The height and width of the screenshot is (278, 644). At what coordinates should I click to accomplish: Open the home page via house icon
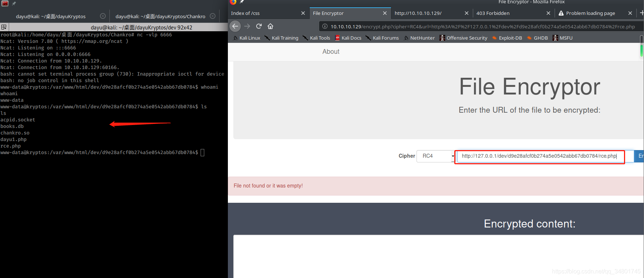coord(270,26)
